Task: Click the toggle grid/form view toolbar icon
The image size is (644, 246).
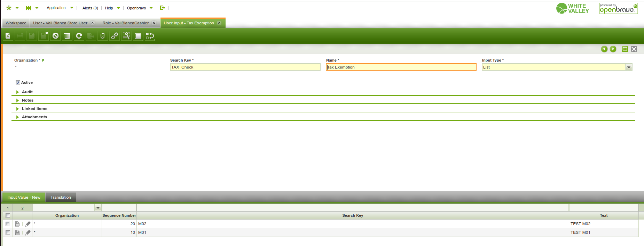Action: pyautogui.click(x=138, y=36)
